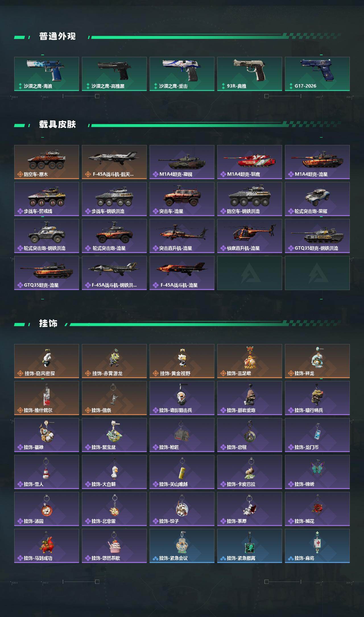Open the G17-2026 pistol skin card
364x617 pixels.
pos(317,74)
